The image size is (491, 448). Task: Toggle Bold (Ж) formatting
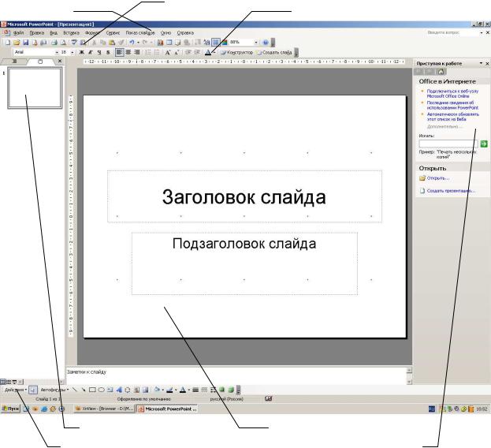(x=81, y=52)
